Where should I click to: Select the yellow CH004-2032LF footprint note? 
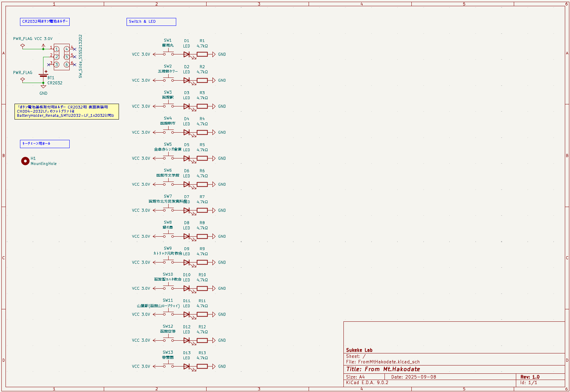67,111
